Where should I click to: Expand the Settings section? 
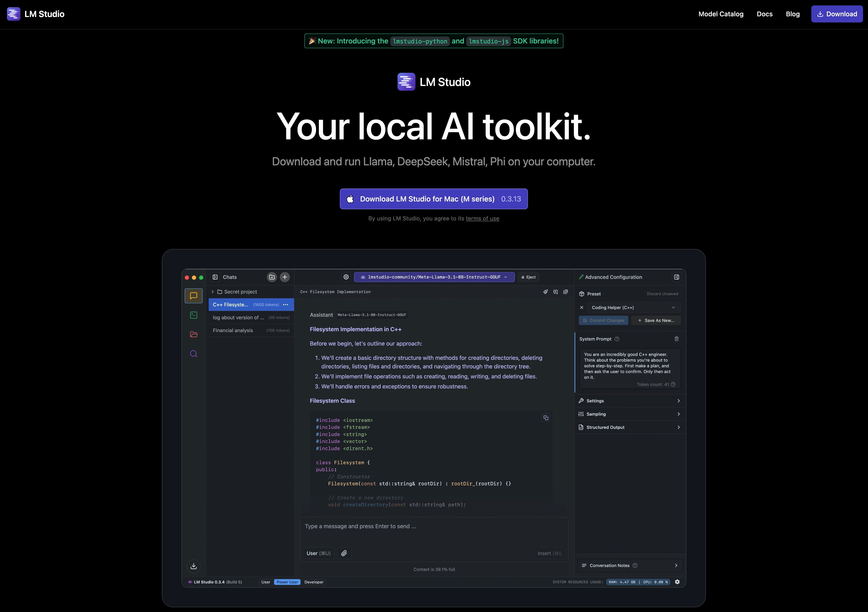coord(630,401)
